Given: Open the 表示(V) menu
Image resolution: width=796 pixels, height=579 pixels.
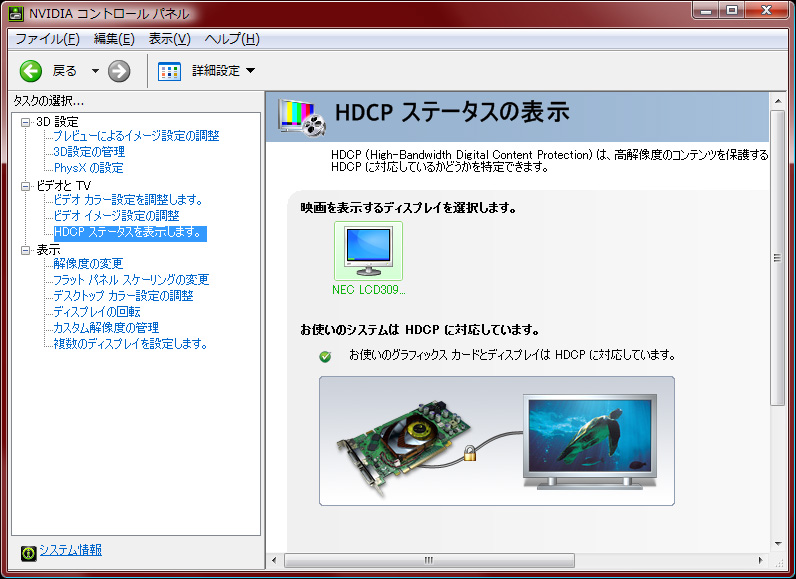Looking at the screenshot, I should coord(170,39).
